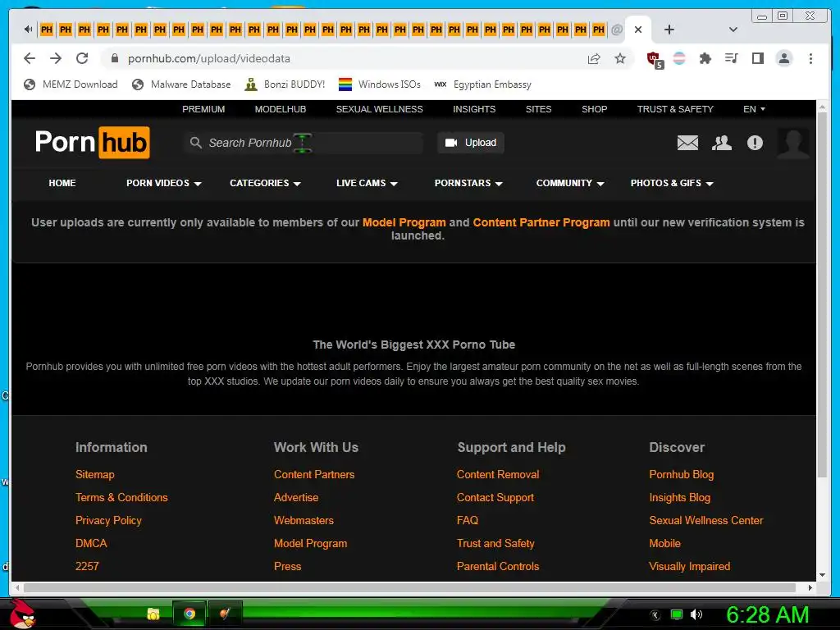The image size is (840, 630).
Task: Open the Malware Database bookmark
Action: (182, 84)
